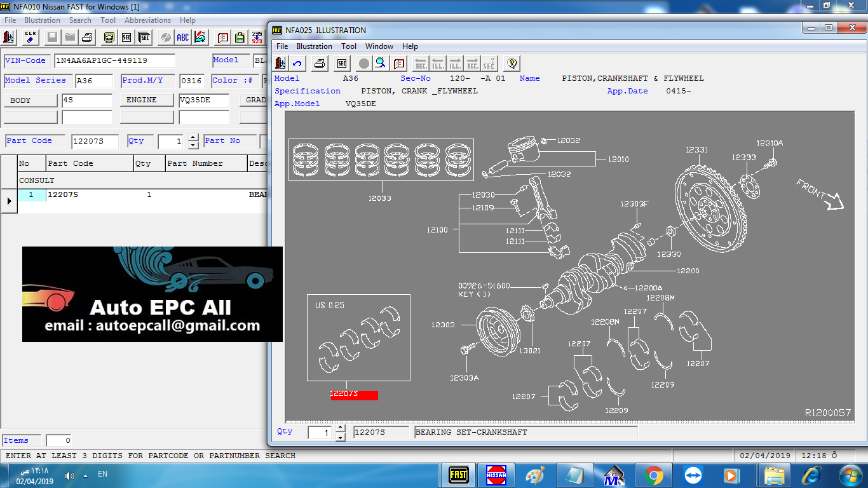The image size is (868, 488).
Task: Click the exit door icon in the Nissan FAST main toolbar
Action: coord(10,37)
